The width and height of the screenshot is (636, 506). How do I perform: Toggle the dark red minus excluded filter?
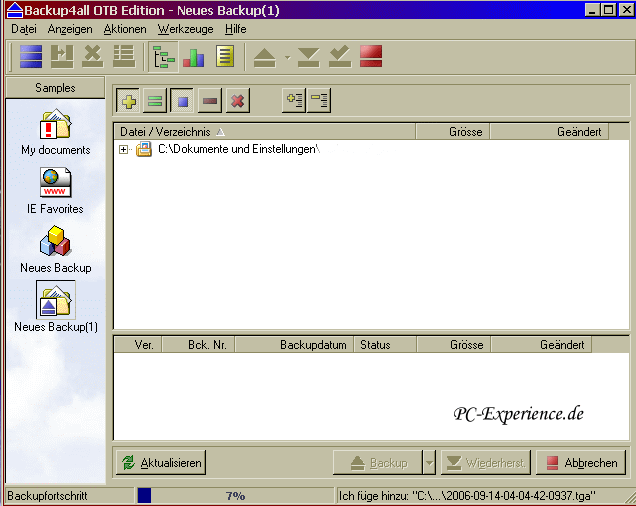pos(210,101)
